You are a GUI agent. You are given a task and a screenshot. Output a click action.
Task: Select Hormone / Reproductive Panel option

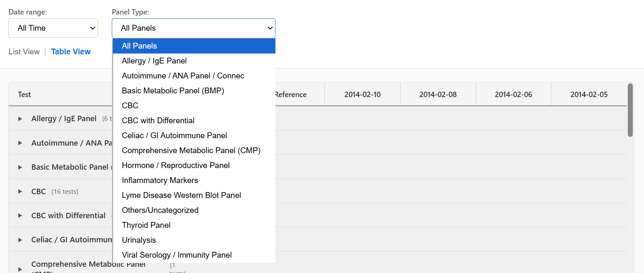176,166
